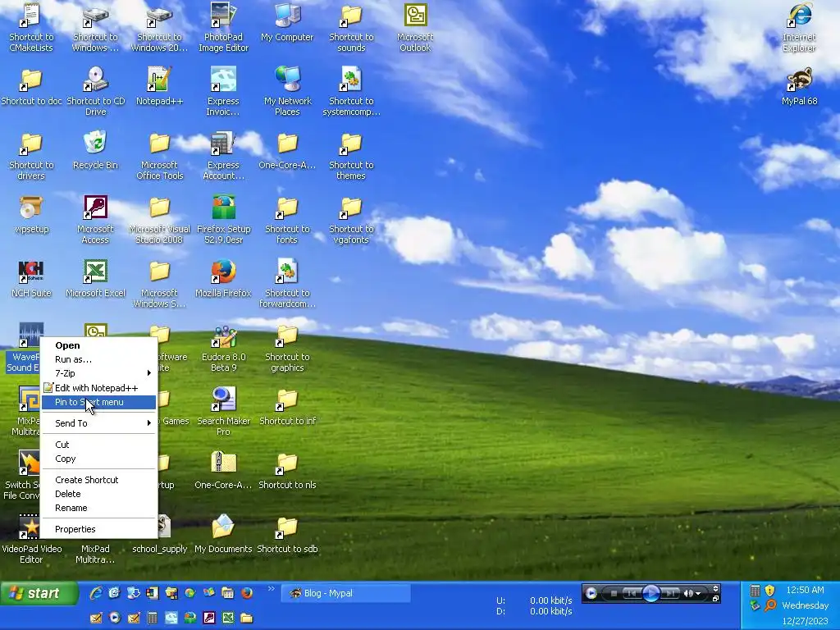Select the Shortcut to sdb folder
Image resolution: width=840 pixels, height=630 pixels.
(x=287, y=533)
